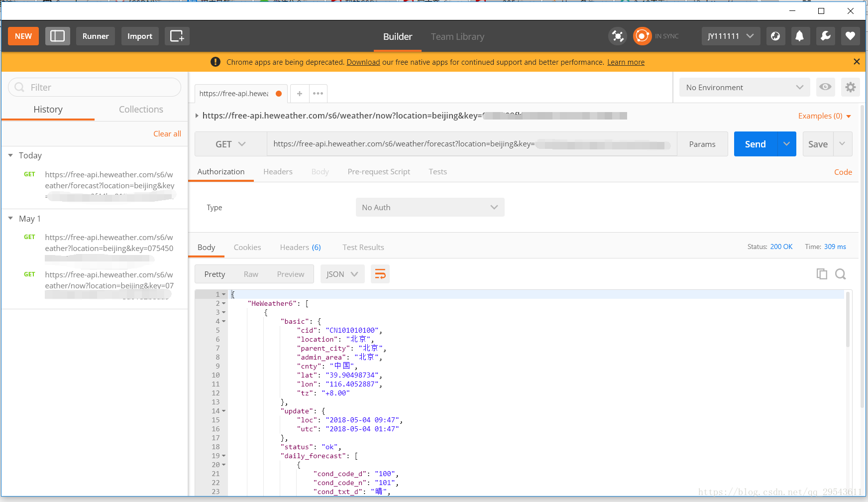Open new window icon in toolbar

[177, 36]
